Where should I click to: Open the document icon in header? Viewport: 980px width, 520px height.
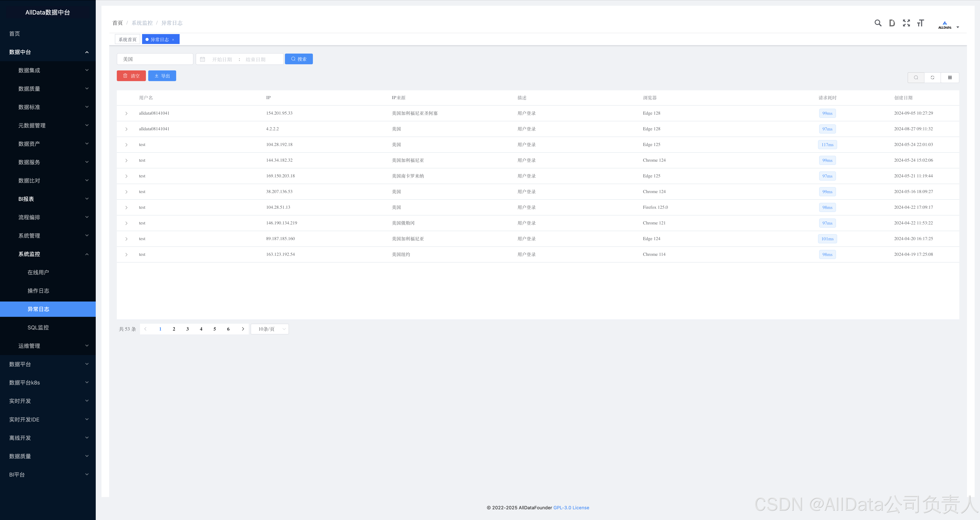coord(892,23)
